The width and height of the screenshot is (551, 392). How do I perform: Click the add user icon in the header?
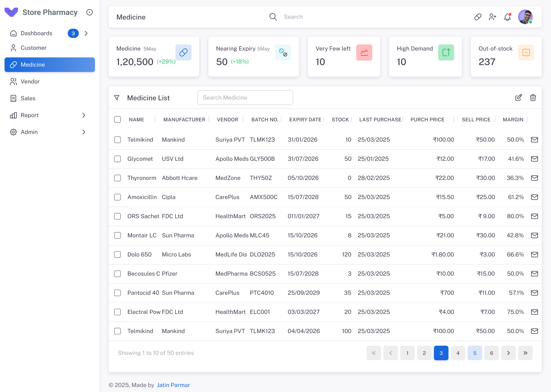pos(492,17)
